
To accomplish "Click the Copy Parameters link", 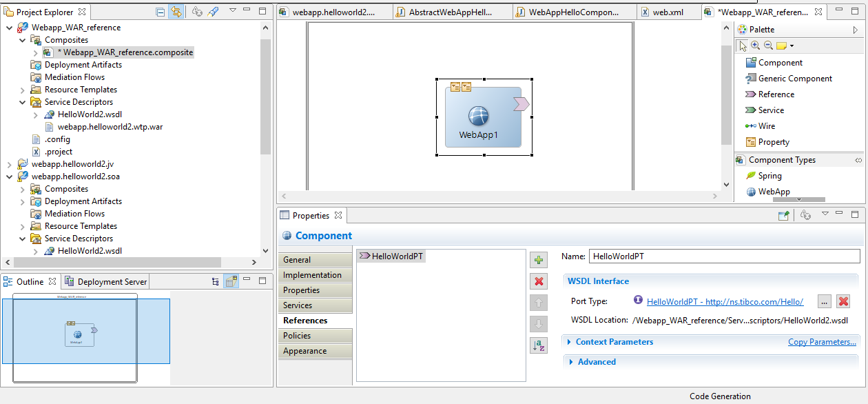I will pos(822,342).
